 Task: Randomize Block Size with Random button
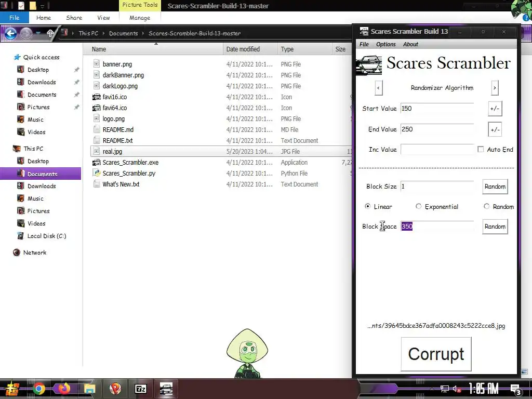[x=495, y=187]
